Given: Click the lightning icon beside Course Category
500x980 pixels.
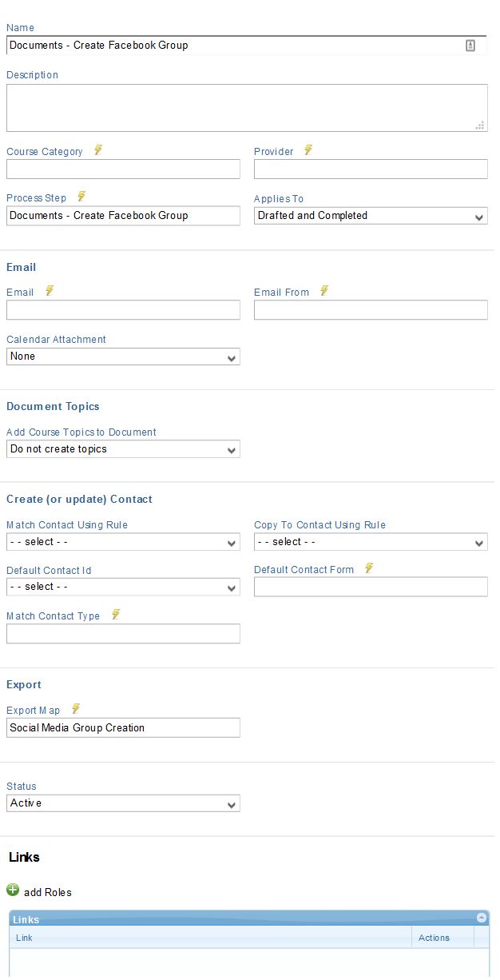Looking at the screenshot, I should tap(98, 150).
